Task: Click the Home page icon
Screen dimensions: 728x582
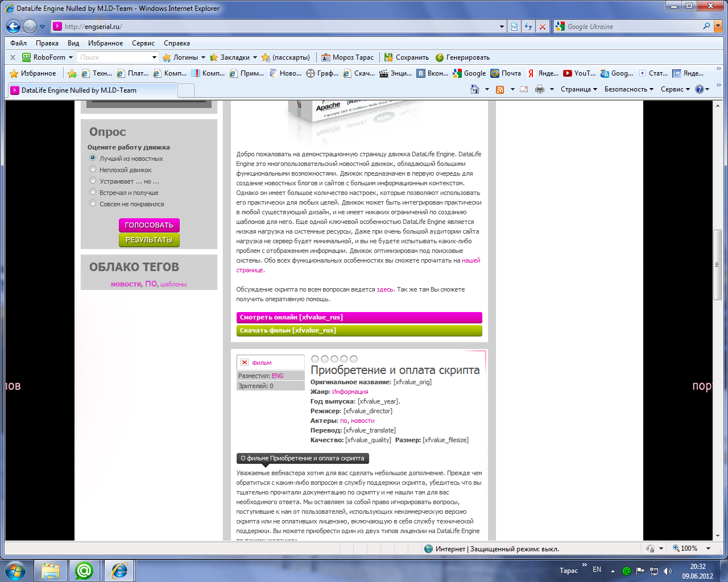Action: [475, 89]
